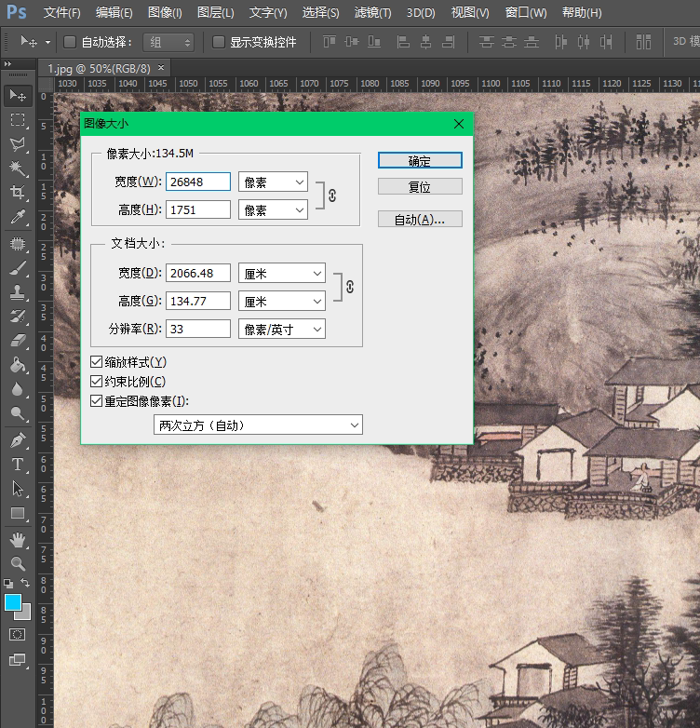The height and width of the screenshot is (728, 700).
Task: Select the Eyedropper tool
Action: pos(18,216)
